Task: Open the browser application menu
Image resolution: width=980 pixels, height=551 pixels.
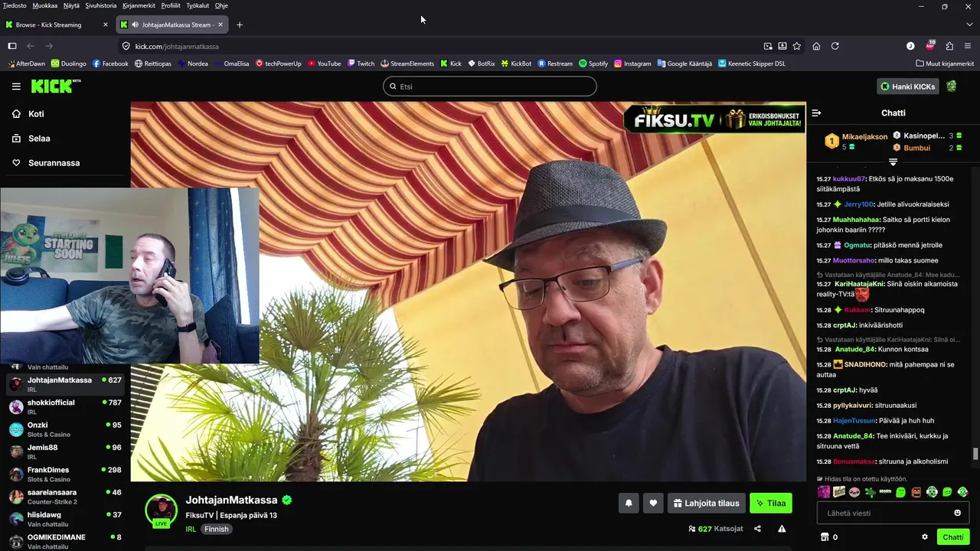Action: click(x=968, y=46)
